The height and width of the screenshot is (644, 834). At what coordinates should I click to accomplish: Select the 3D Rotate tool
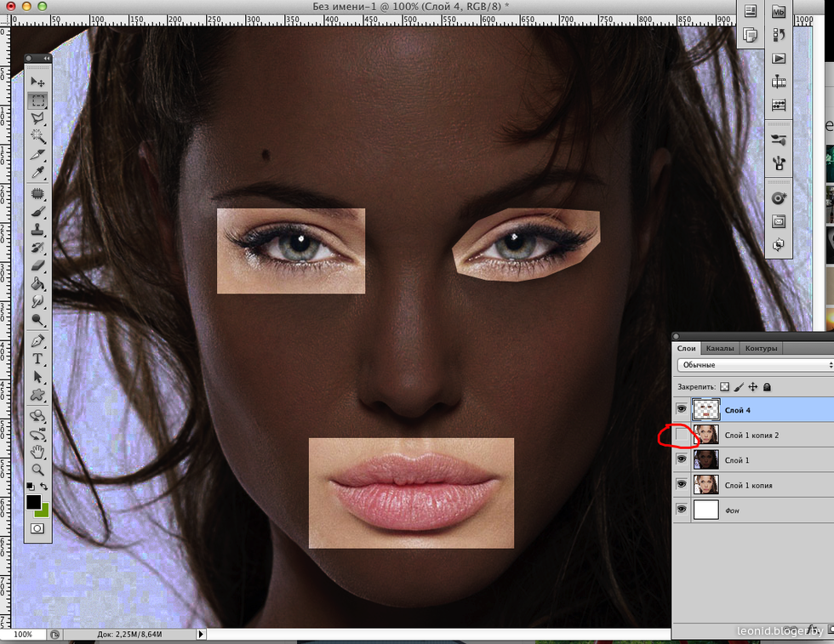click(37, 416)
